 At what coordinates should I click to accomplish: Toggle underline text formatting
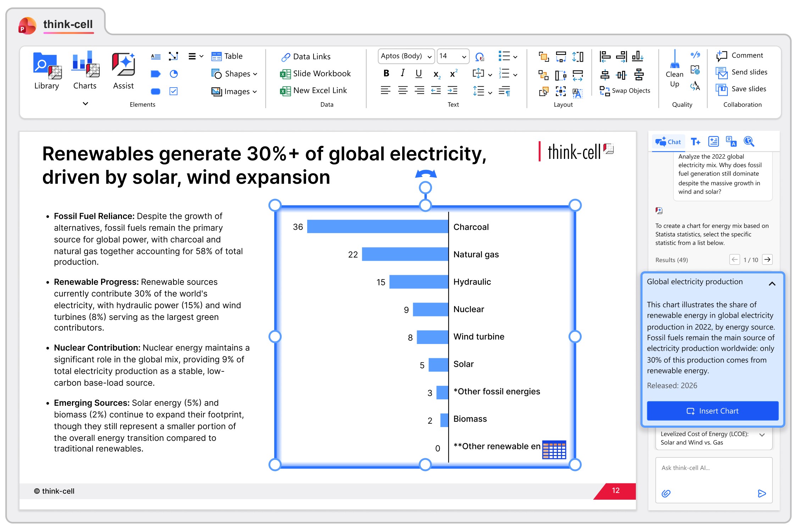pos(419,73)
